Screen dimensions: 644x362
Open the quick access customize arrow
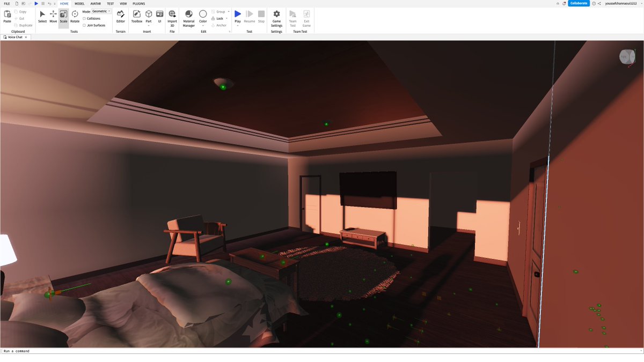click(55, 3)
